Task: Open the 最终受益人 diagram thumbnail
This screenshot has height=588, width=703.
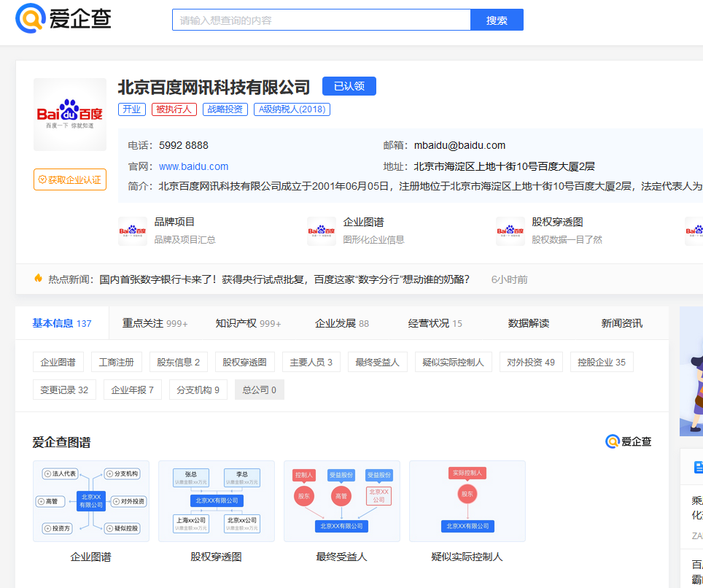Action: (x=341, y=501)
